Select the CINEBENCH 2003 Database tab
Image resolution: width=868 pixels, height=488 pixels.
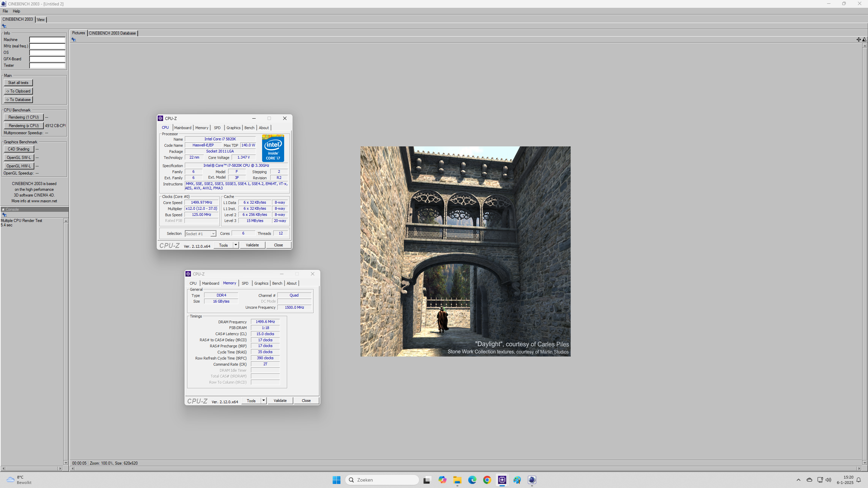(112, 33)
